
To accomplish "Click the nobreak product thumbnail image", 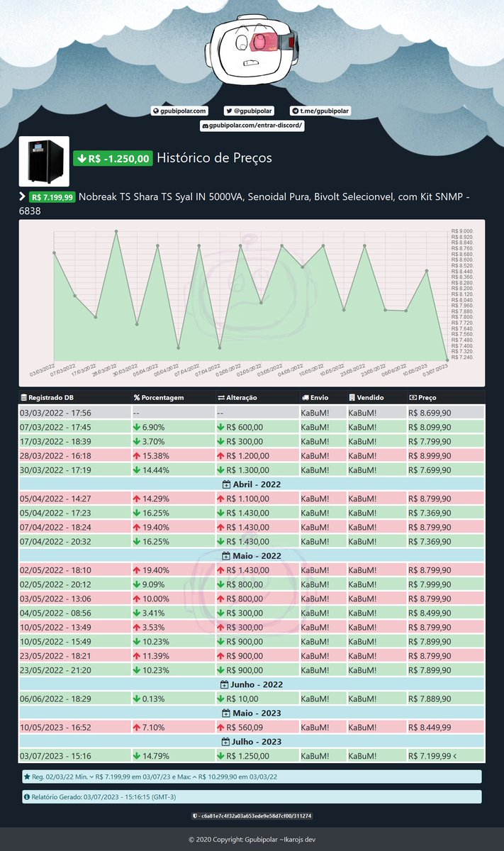I will (44, 161).
